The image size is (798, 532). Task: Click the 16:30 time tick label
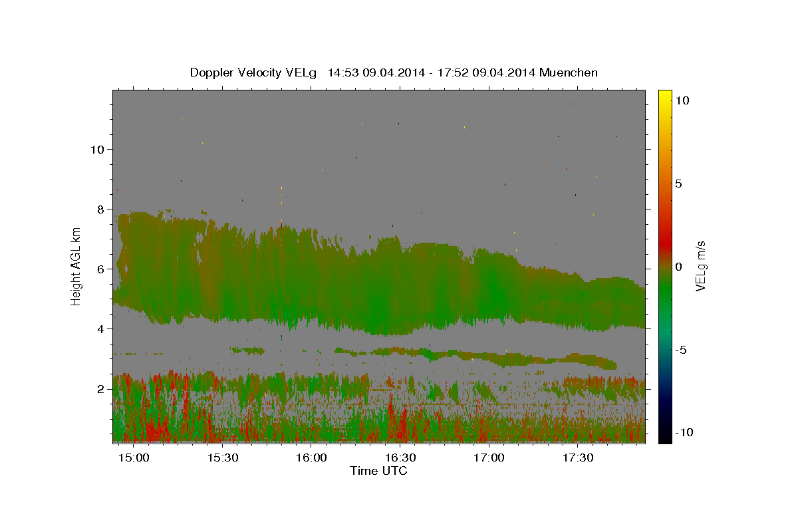tap(400, 458)
